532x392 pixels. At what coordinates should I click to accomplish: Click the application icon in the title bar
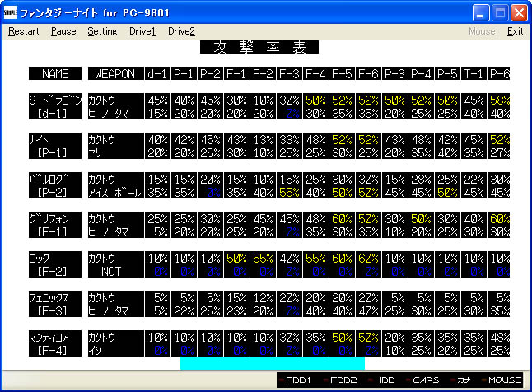11,12
